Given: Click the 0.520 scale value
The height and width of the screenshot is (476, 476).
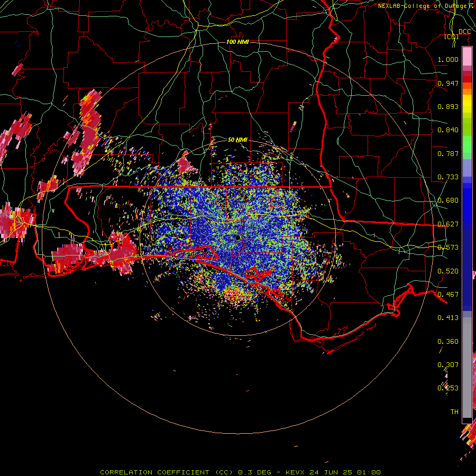Looking at the screenshot, I should 448,271.
